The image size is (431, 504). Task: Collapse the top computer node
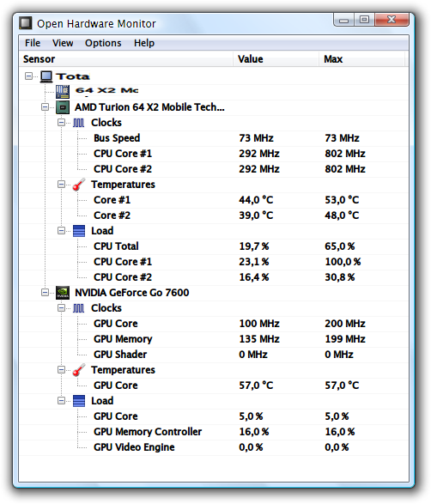(x=28, y=76)
